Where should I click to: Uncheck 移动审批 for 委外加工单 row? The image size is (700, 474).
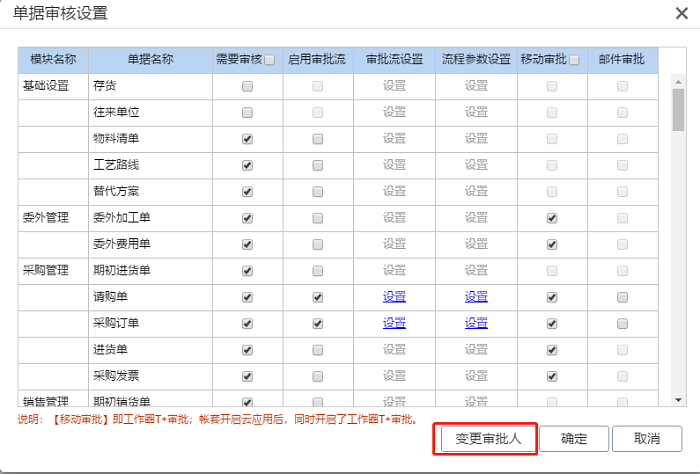point(552,218)
